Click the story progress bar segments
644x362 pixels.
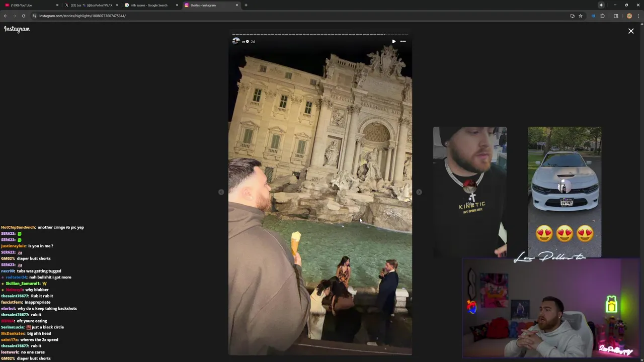click(320, 34)
